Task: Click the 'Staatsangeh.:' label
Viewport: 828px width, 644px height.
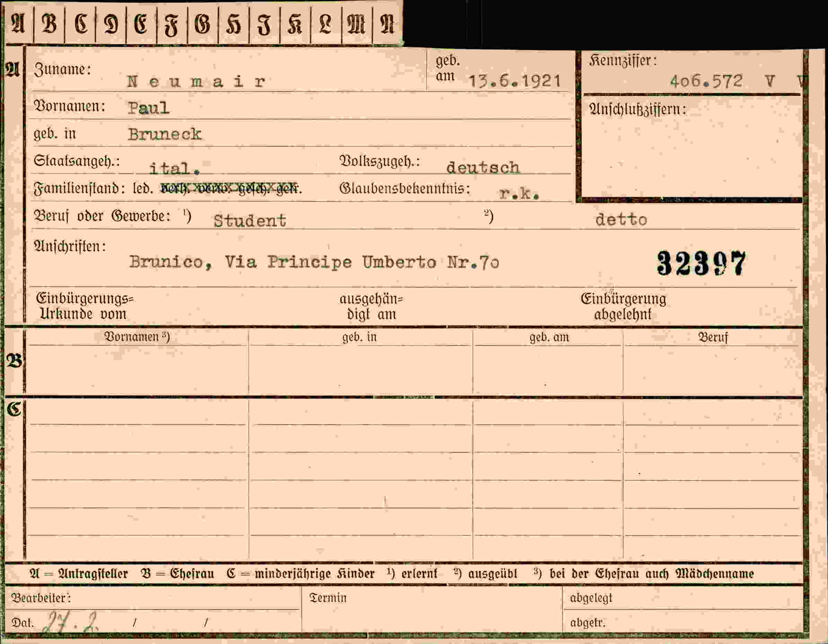Action: tap(77, 161)
